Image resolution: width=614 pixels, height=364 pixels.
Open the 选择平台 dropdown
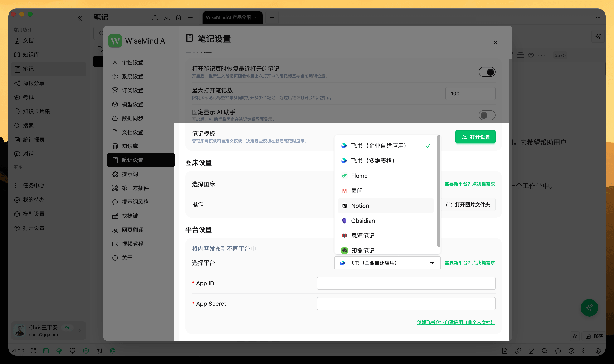[x=387, y=263]
